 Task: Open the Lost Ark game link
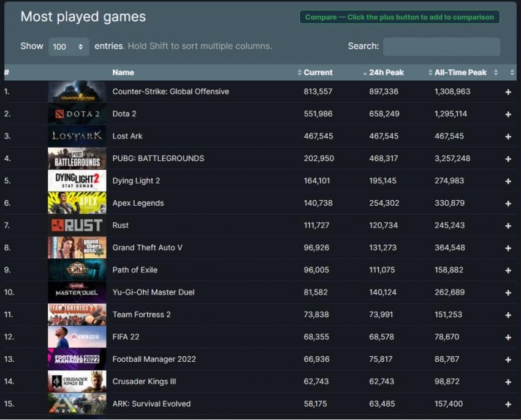[127, 136]
